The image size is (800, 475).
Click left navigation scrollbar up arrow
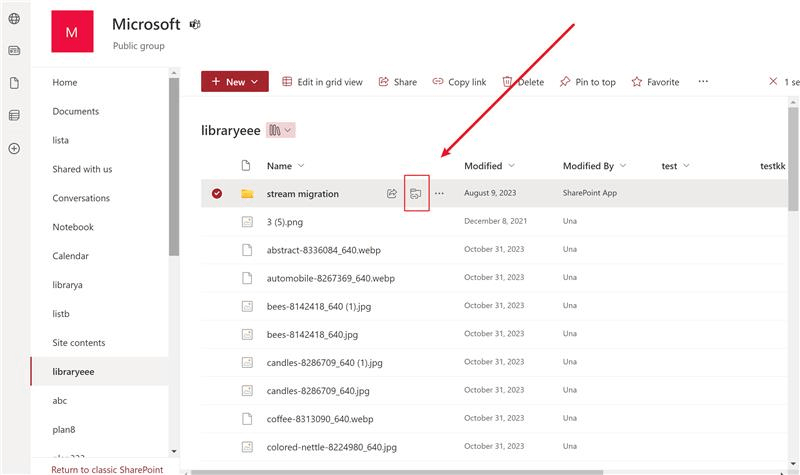click(174, 73)
